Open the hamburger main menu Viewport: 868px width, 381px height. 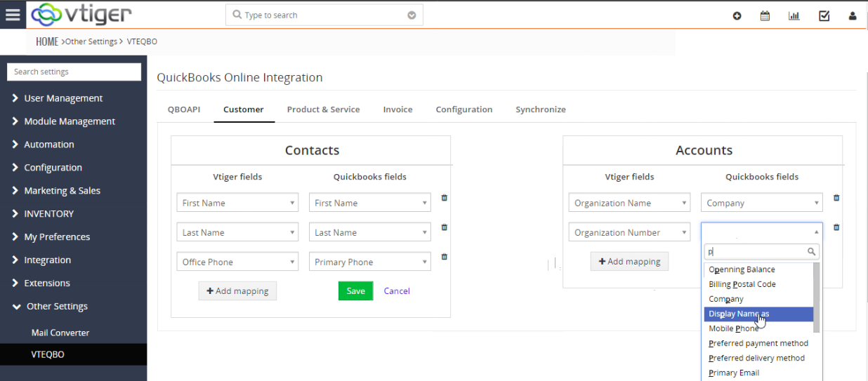tap(13, 15)
